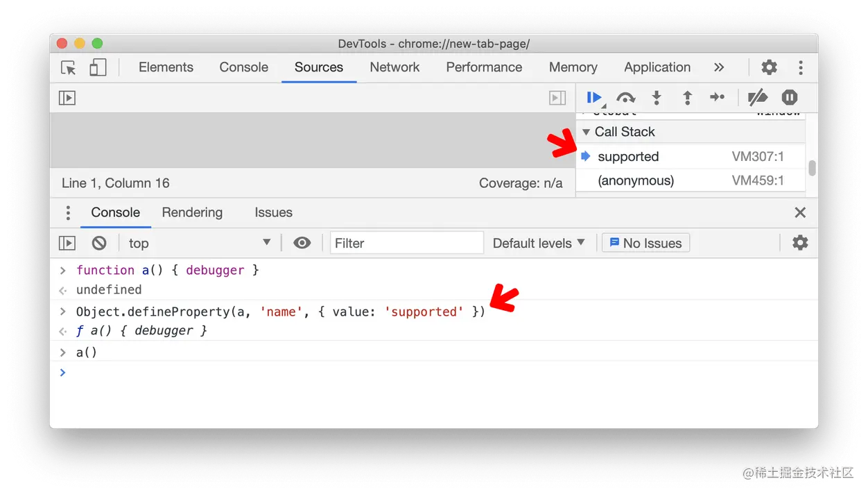The width and height of the screenshot is (868, 494).
Task: Open the Network tab
Action: coord(394,67)
